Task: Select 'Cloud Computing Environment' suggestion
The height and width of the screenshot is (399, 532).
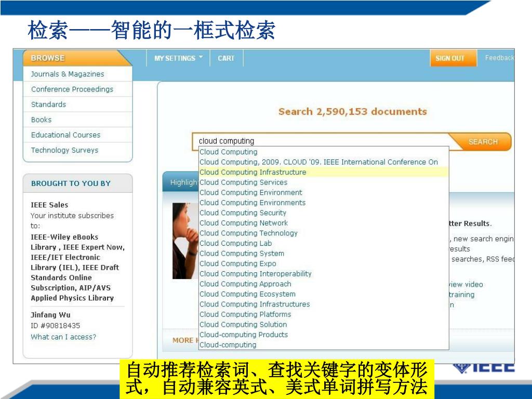Action: coord(324,193)
